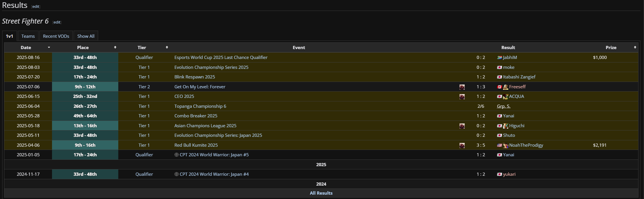Screen dimensions: 644x199
Task: Sort the table by Date column arrow
Action: [x=49, y=47]
